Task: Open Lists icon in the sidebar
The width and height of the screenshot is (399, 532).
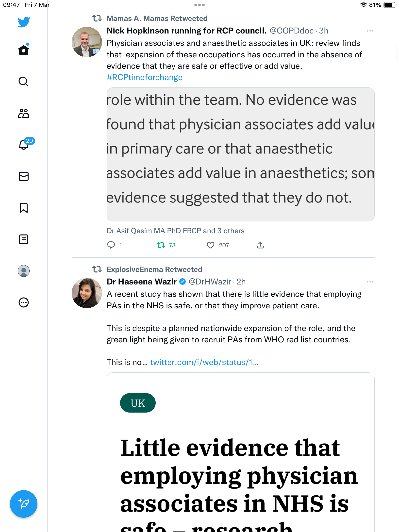Action: pyautogui.click(x=24, y=239)
